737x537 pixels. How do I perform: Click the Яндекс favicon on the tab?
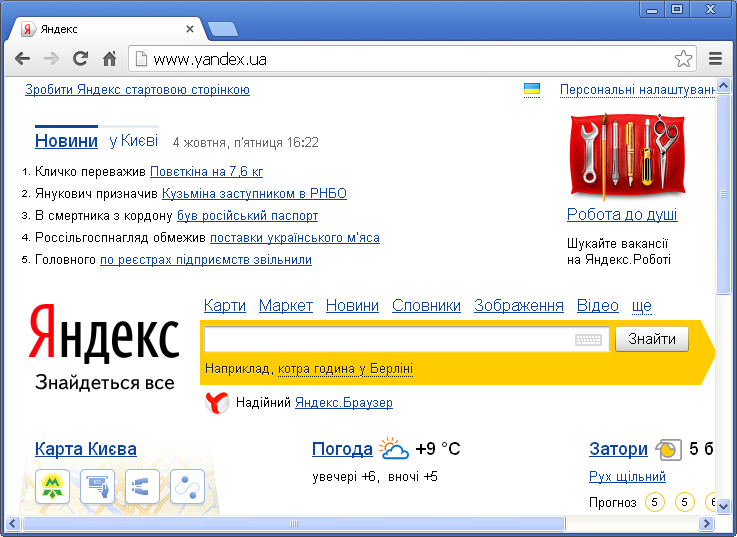28,29
